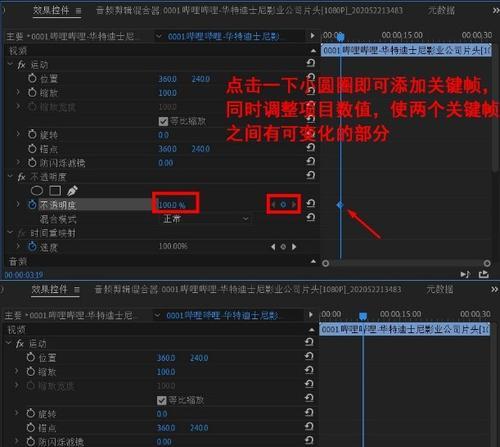The height and width of the screenshot is (447, 500).
Task: Select the opacity keyframe diamond on timeline
Action: tap(340, 205)
